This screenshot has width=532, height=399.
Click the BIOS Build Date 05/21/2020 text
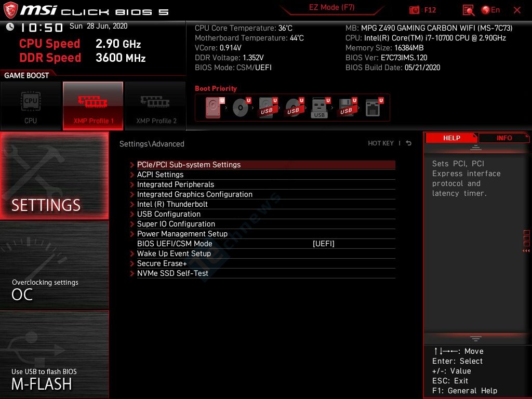point(393,68)
